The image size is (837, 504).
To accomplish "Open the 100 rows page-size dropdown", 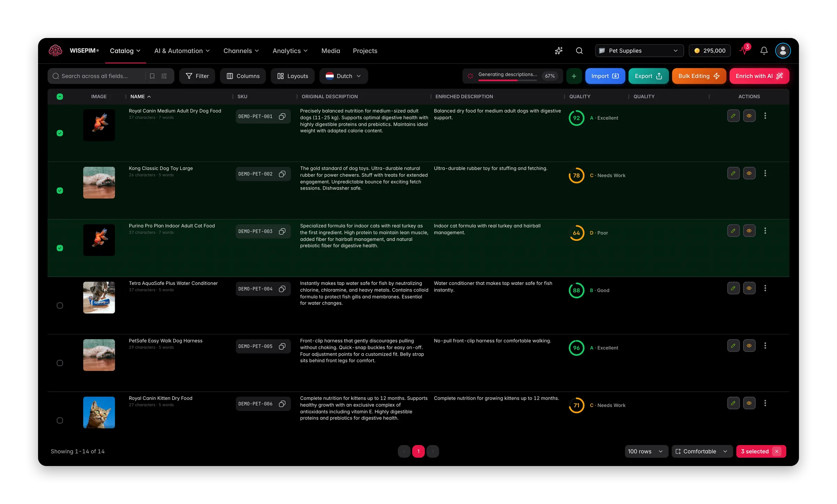I will pos(646,451).
